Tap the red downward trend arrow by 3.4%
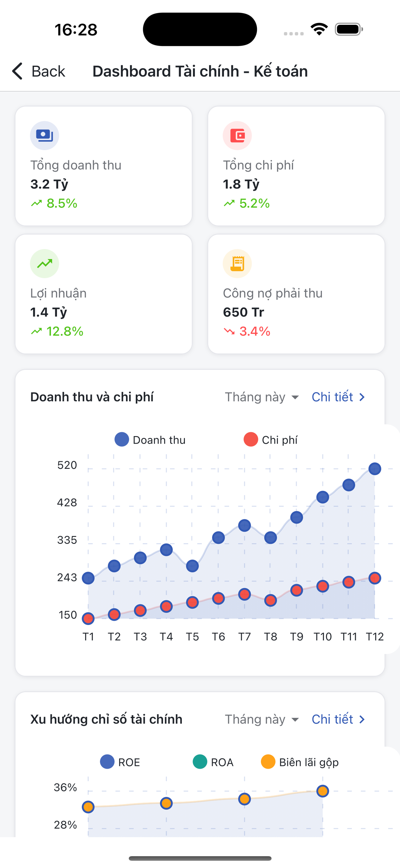400x868 pixels. pos(229,331)
